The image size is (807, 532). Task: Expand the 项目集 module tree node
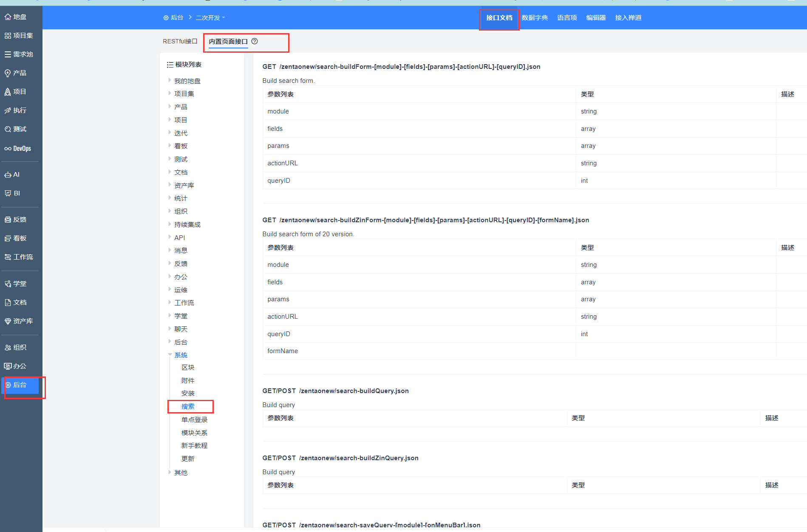click(170, 93)
